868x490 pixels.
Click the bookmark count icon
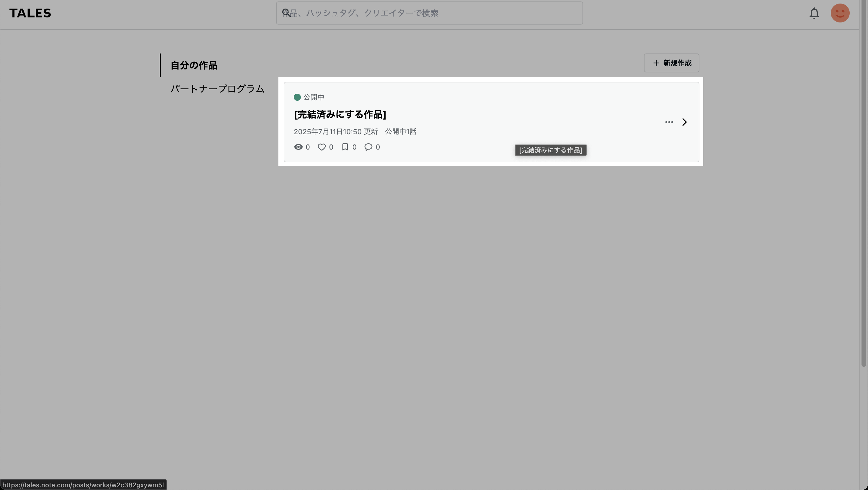[x=345, y=147]
